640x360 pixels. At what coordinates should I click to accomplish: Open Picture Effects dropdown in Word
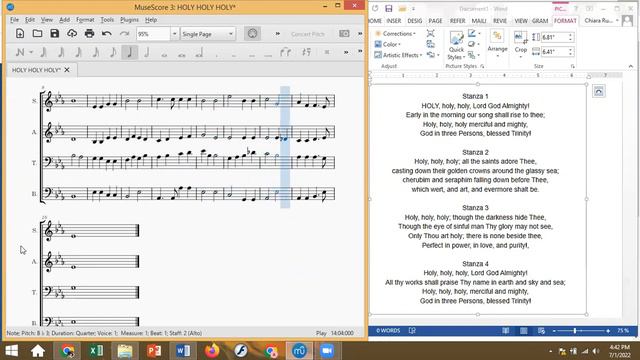[x=473, y=44]
